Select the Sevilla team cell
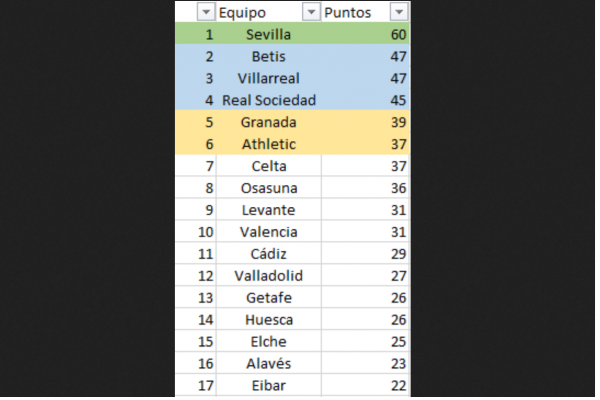The image size is (600, 400). tap(268, 35)
